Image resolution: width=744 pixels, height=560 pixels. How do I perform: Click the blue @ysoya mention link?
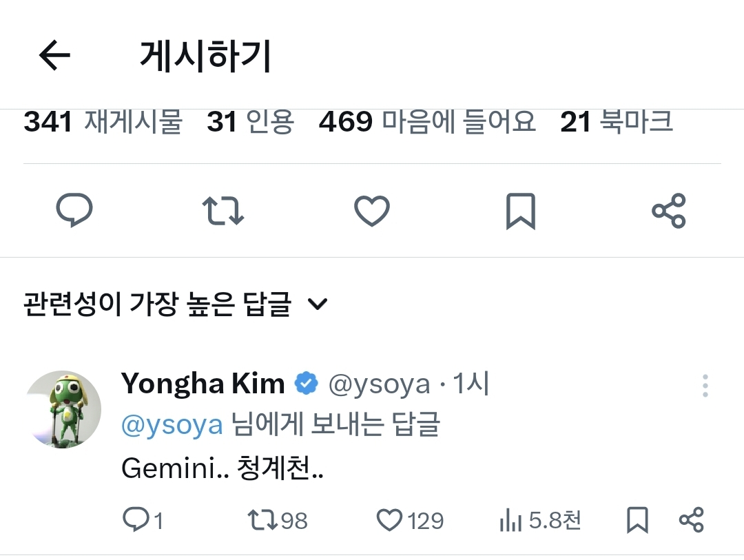172,425
